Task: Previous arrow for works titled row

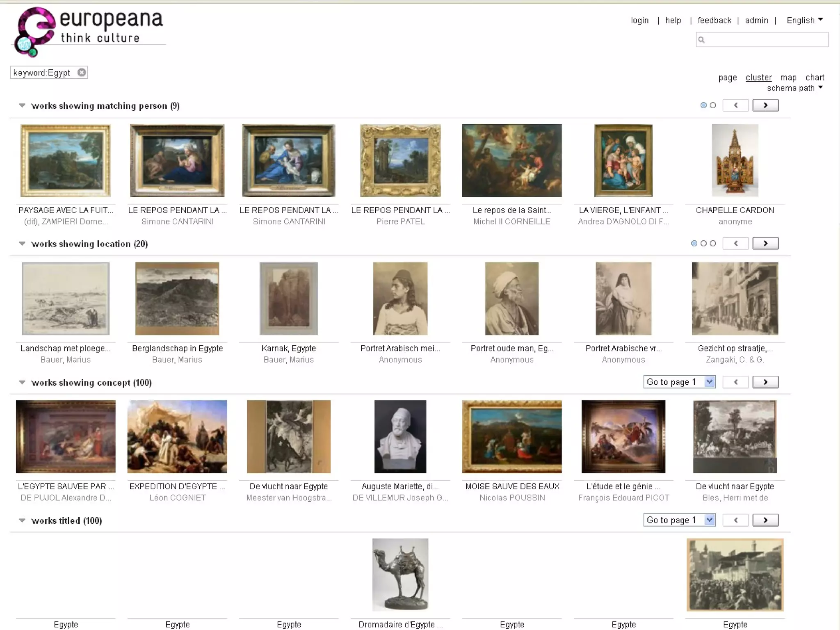Action: click(735, 520)
